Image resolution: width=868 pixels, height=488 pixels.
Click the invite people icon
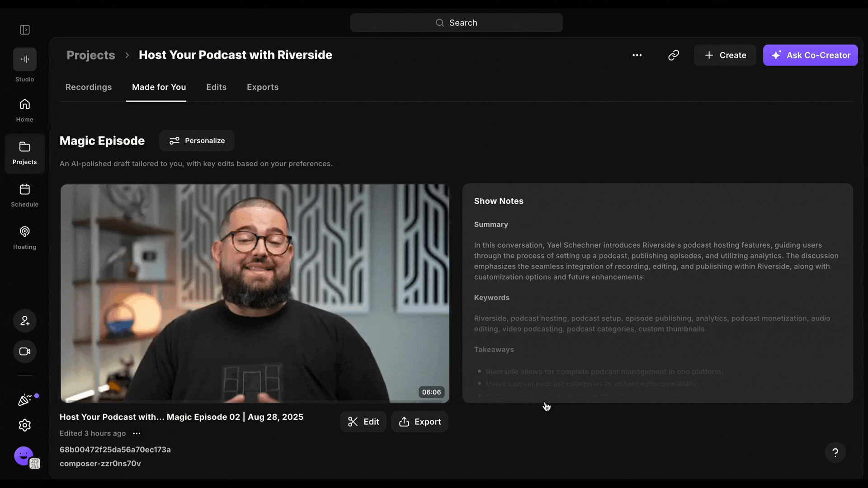pyautogui.click(x=25, y=321)
